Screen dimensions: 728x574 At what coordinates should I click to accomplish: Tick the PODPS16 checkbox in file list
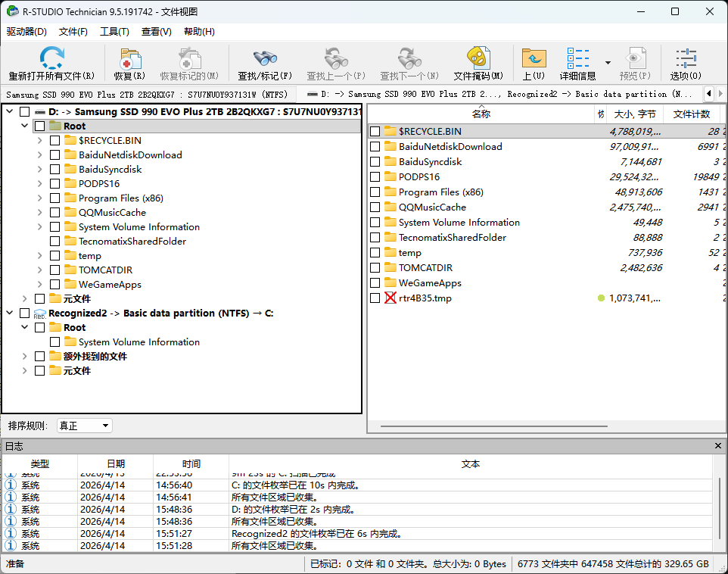point(375,177)
